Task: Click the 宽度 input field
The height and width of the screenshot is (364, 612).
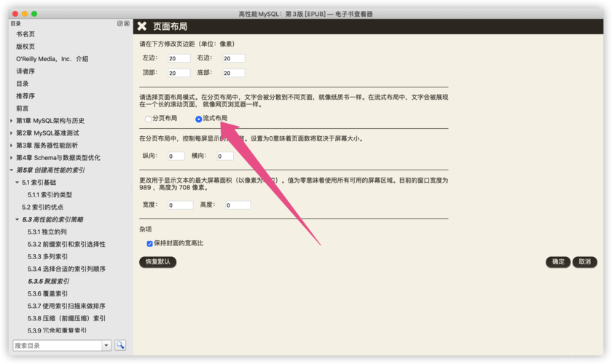Action: point(181,205)
